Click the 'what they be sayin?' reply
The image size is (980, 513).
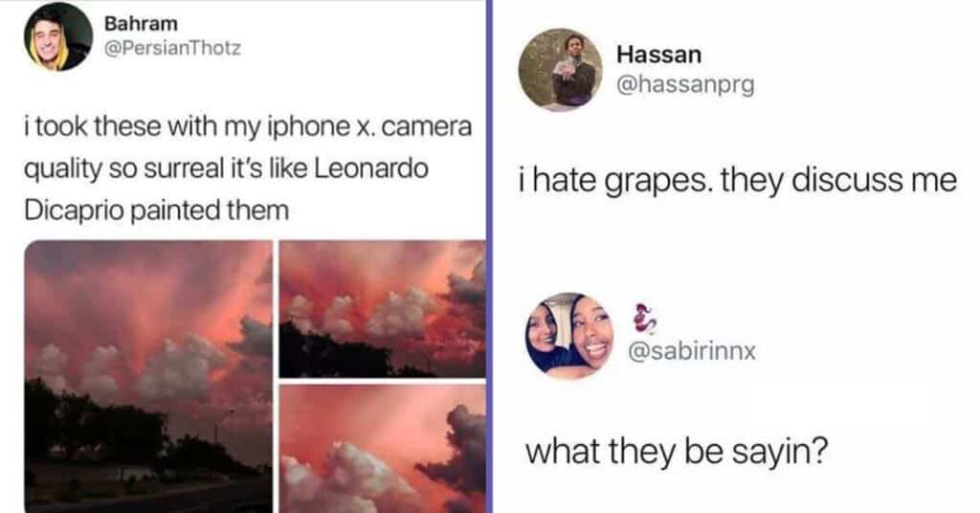point(677,451)
